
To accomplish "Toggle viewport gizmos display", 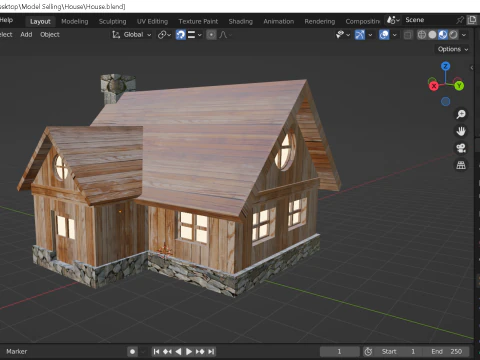I will pos(360,35).
